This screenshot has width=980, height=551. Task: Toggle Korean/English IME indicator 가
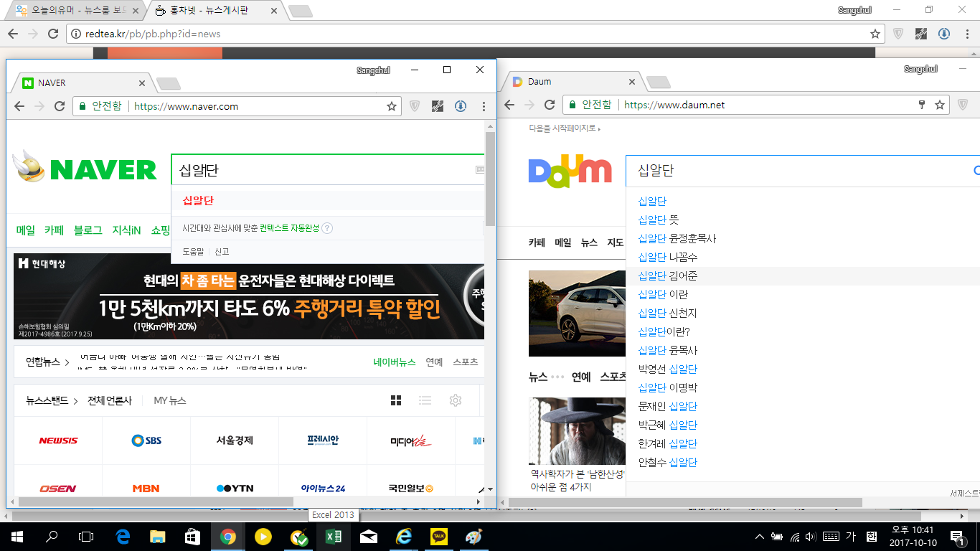pyautogui.click(x=851, y=537)
